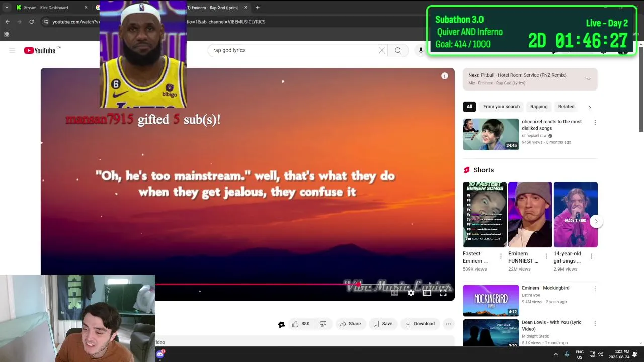Switch player to theater mode
This screenshot has width=644, height=362.
[x=427, y=293]
